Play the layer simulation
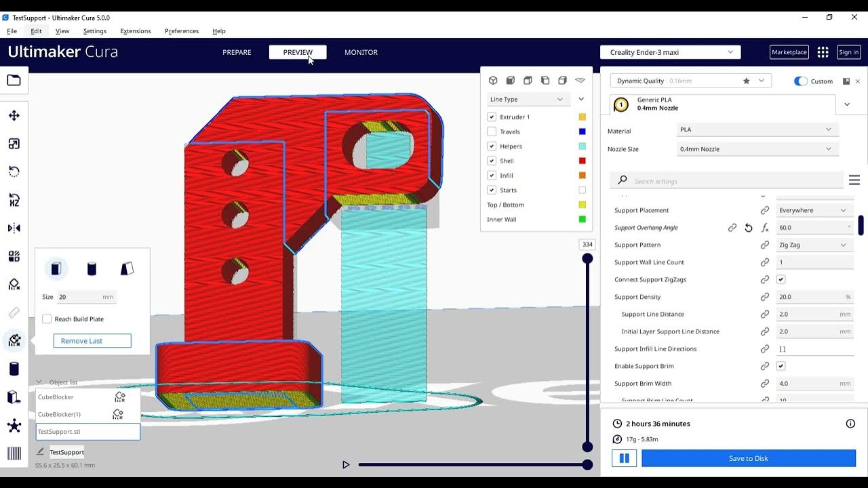 pos(346,465)
